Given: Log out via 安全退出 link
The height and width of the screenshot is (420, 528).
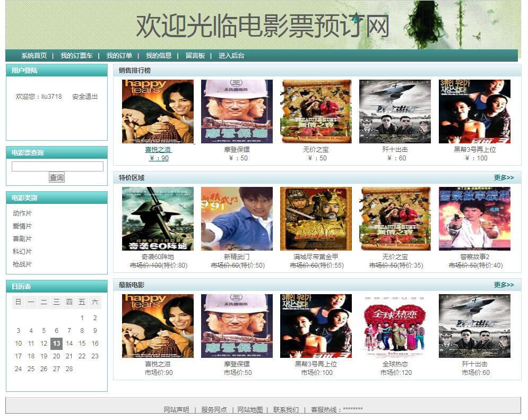Looking at the screenshot, I should (x=85, y=97).
